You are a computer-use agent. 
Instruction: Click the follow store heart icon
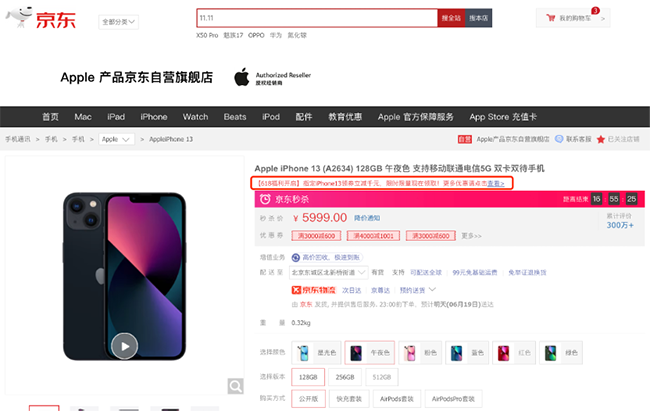coord(598,139)
